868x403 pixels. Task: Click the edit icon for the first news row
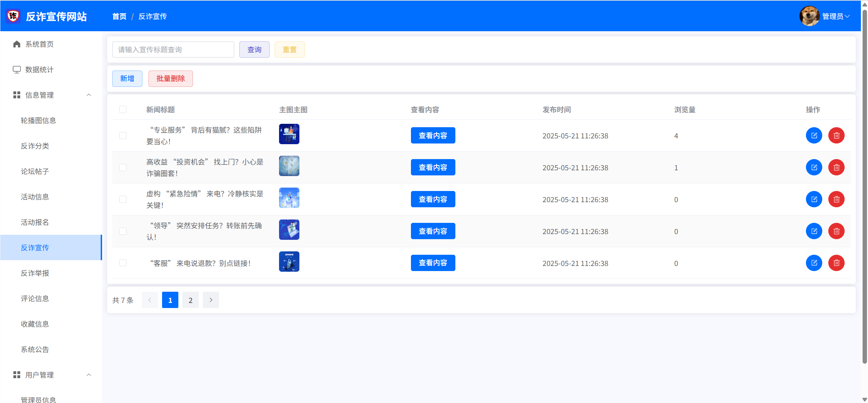click(814, 136)
